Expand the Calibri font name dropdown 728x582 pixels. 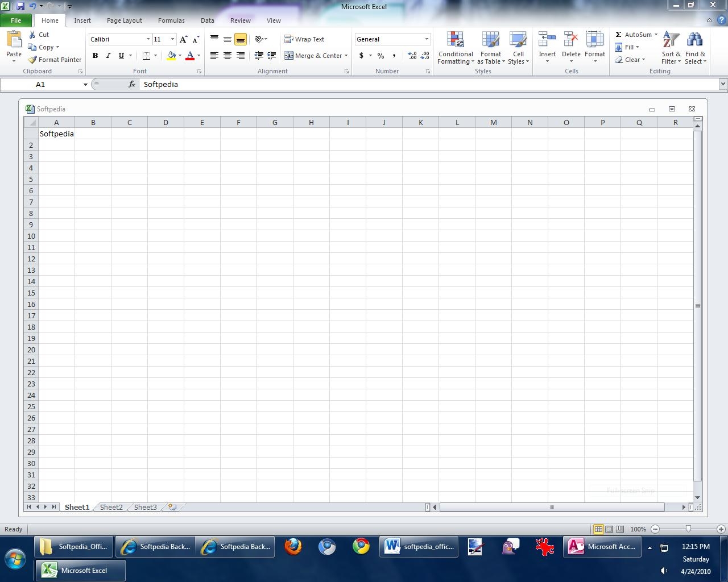(148, 39)
